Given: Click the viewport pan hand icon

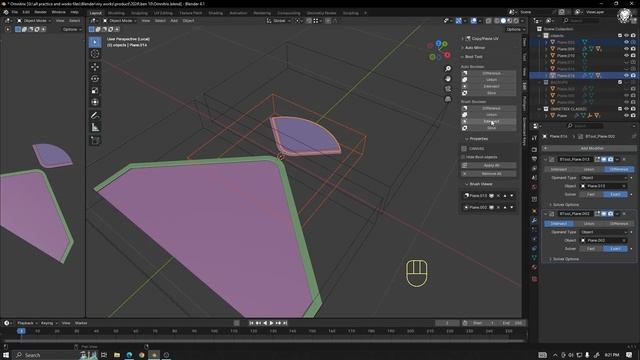Looking at the screenshot, I should click(448, 79).
